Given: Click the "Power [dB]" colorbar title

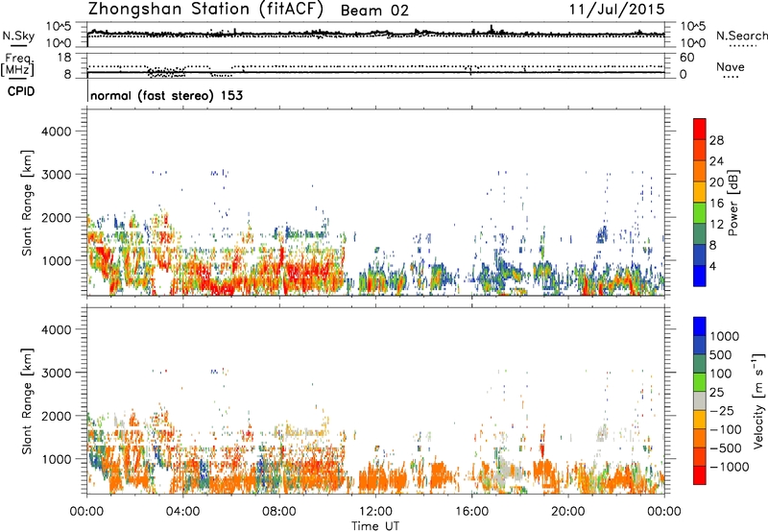Looking at the screenshot, I should 732,203.
